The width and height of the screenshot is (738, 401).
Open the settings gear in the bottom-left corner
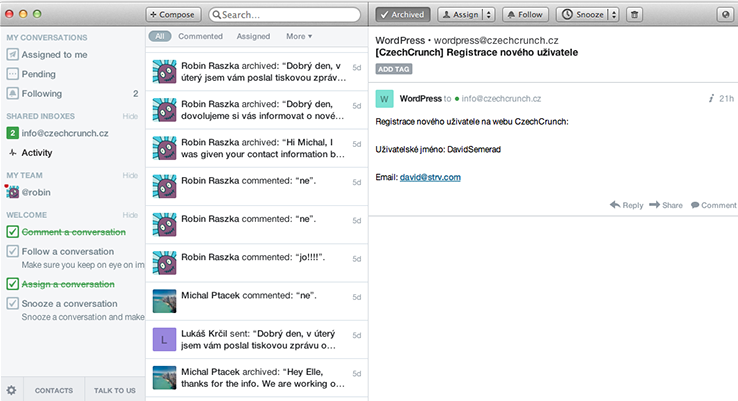coord(11,390)
